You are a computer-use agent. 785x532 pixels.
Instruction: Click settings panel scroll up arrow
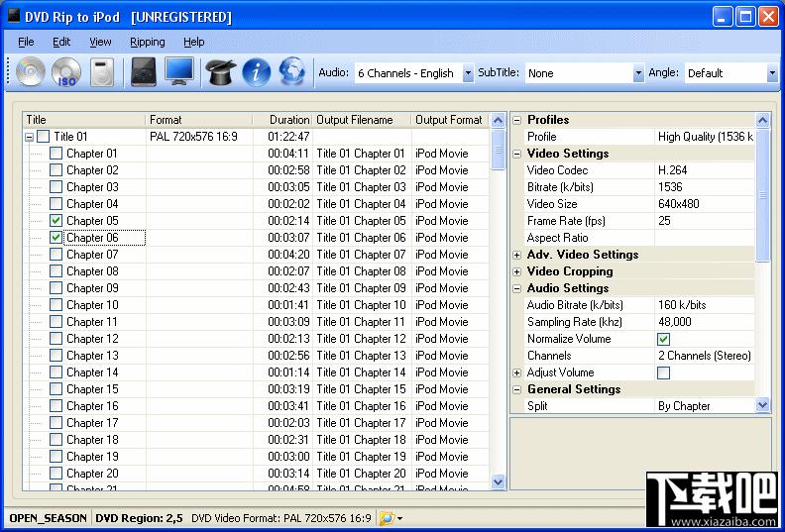tap(762, 120)
